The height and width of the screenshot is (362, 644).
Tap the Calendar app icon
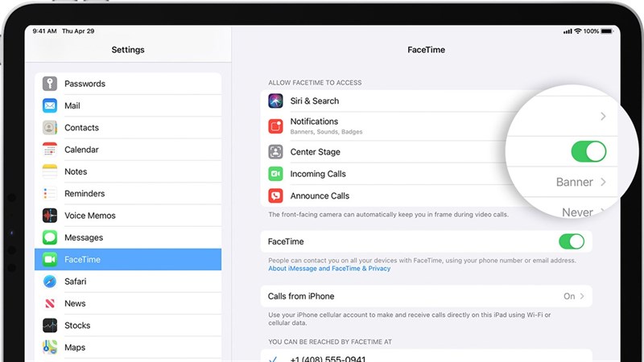50,150
